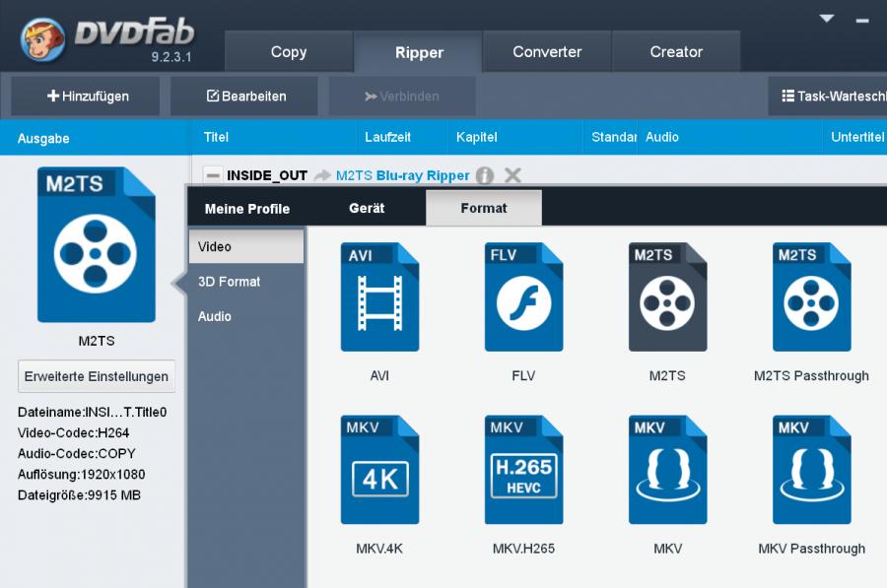Viewport: 887px width, 588px height.
Task: Switch to the Ripper module tab
Action: (x=419, y=52)
